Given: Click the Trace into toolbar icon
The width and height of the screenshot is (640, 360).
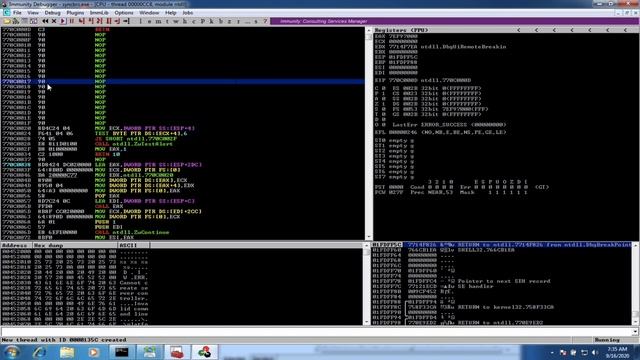Looking at the screenshot, I should (x=99, y=21).
